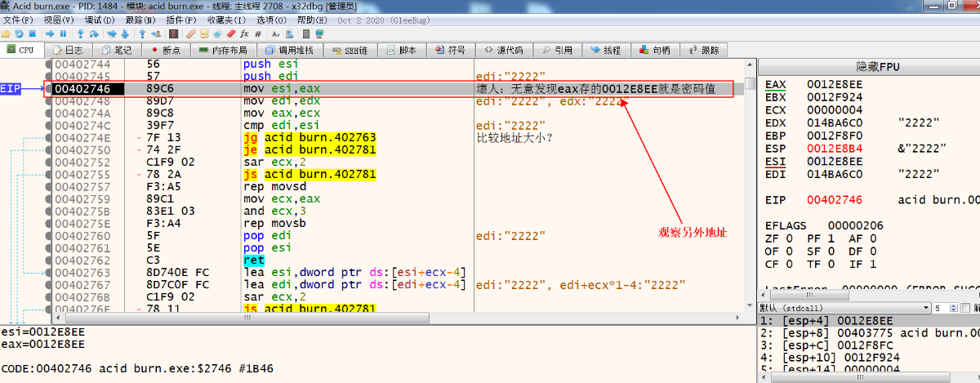Switch to the 内存布局 tab
Viewport: 980px width, 383px height.
(x=223, y=50)
